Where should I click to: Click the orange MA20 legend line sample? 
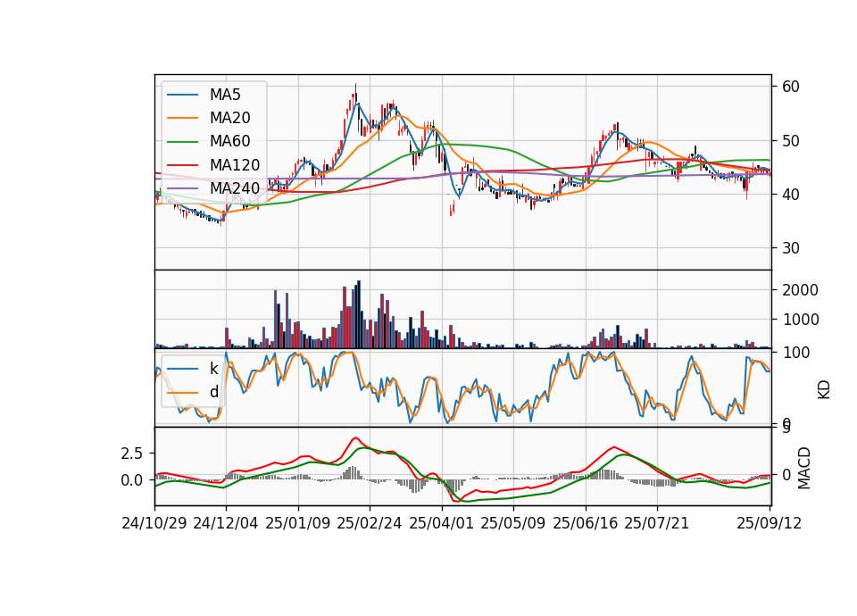(182, 118)
